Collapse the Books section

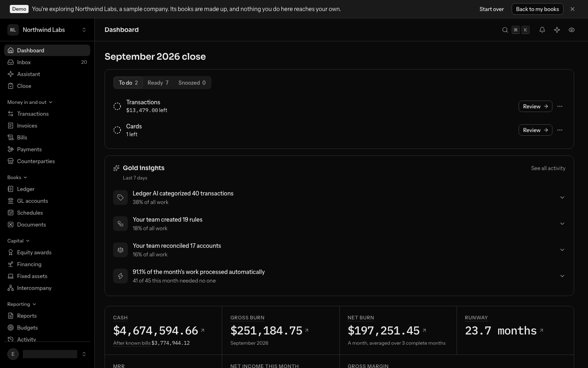tap(17, 177)
